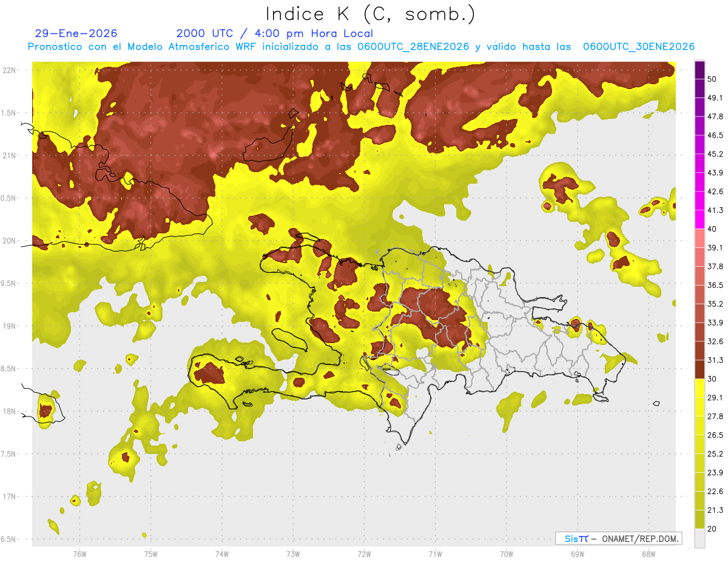The image size is (728, 562).
Task: Click the "22.6" color scale value
Action: 715,492
